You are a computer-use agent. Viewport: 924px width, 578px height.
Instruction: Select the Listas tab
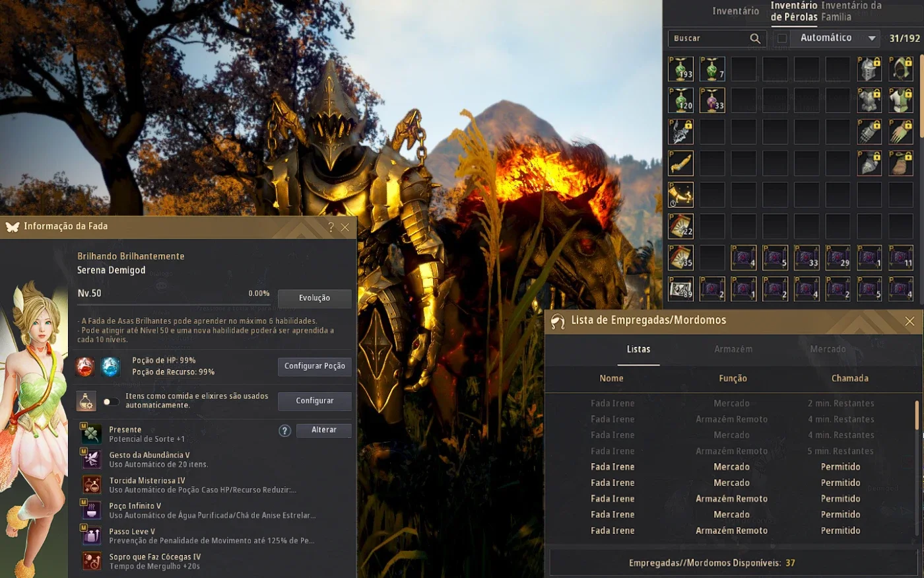coord(638,349)
